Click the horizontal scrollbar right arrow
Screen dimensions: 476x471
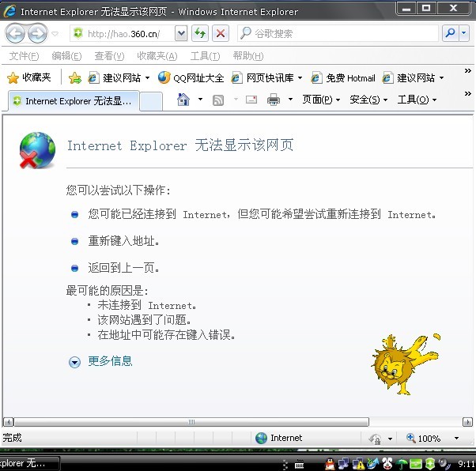pos(467,422)
